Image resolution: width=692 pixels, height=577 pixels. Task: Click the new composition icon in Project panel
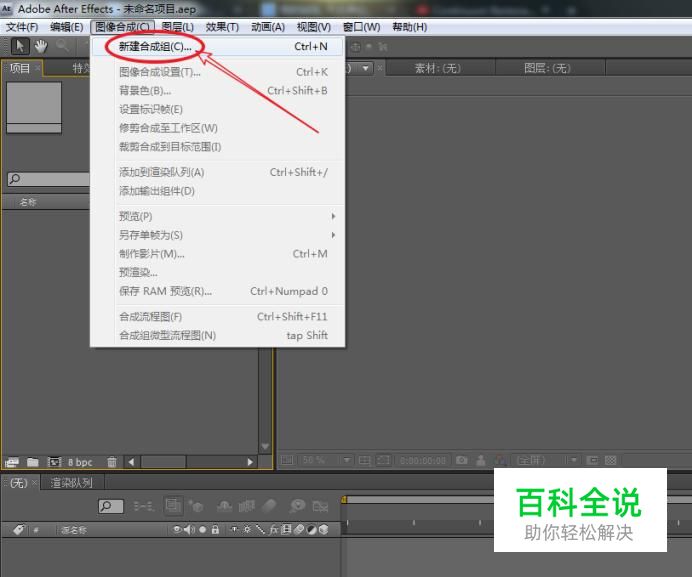pos(54,462)
